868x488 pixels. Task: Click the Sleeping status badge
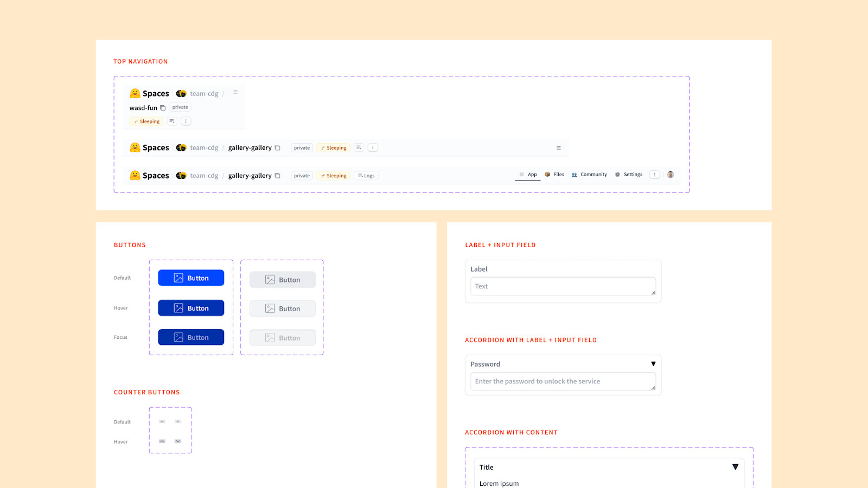click(146, 121)
